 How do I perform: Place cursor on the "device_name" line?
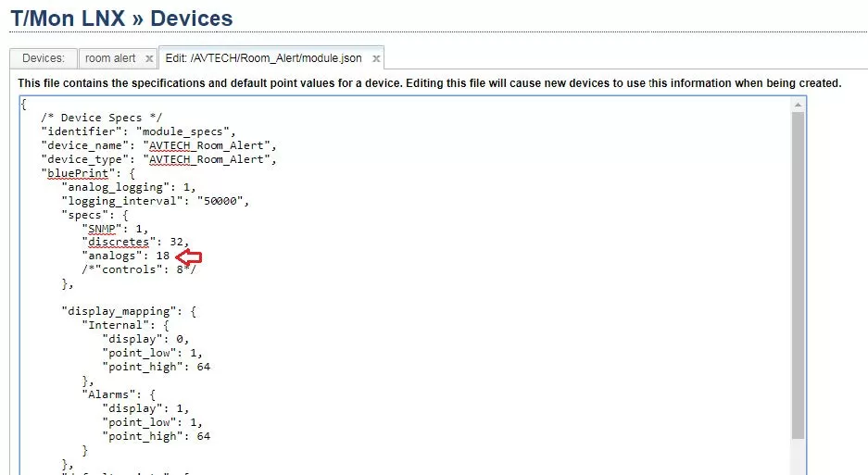[158, 145]
